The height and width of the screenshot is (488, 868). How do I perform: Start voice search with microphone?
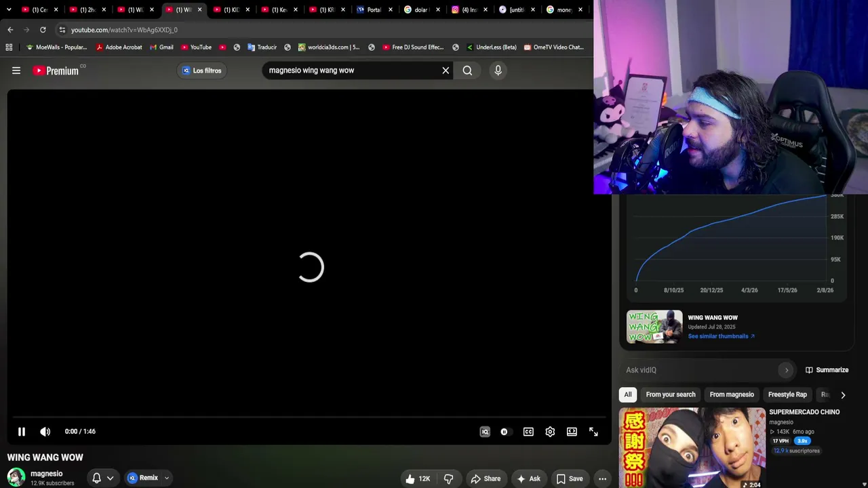click(x=498, y=70)
